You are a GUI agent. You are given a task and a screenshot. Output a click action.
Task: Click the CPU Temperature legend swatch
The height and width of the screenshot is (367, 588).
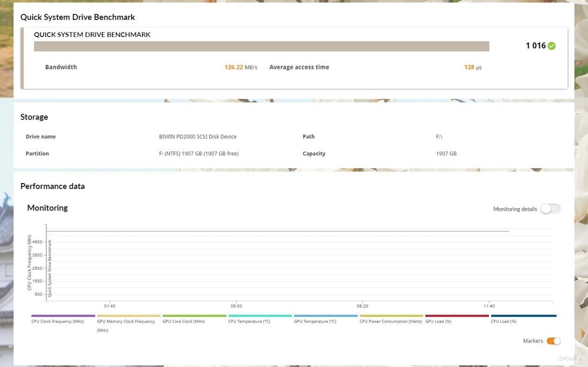260,316
